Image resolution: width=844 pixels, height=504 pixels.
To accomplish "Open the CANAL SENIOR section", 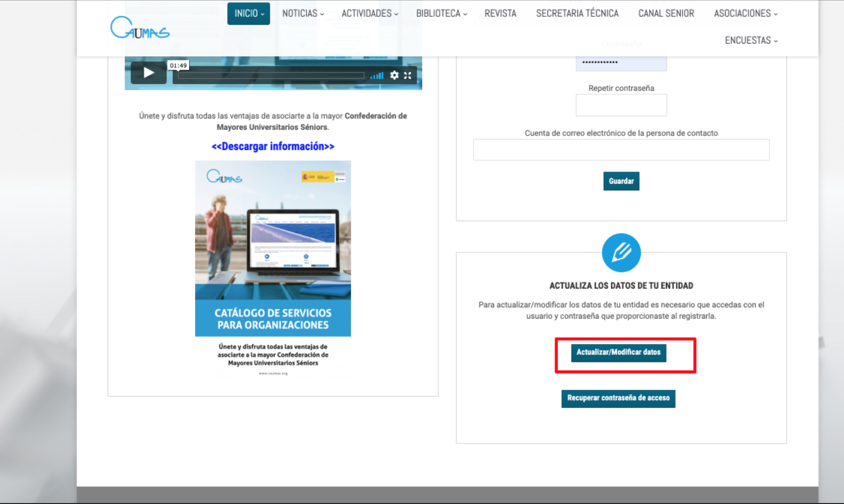I will [666, 14].
